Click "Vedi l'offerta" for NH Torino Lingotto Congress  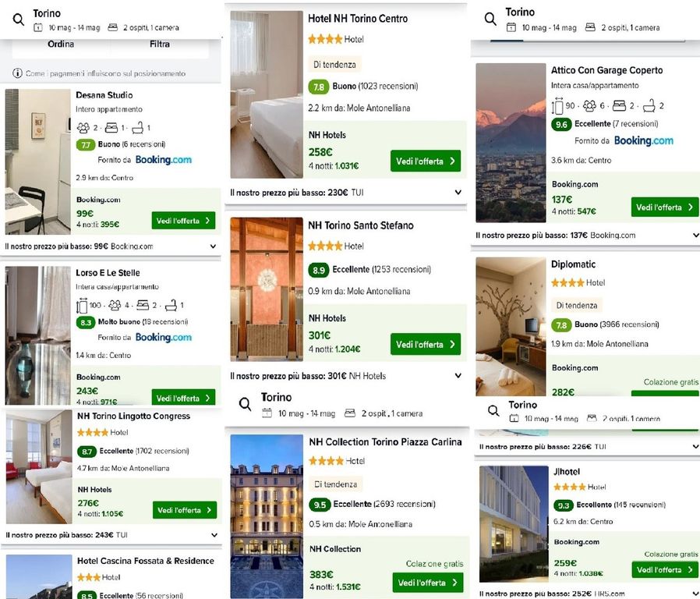184,510
